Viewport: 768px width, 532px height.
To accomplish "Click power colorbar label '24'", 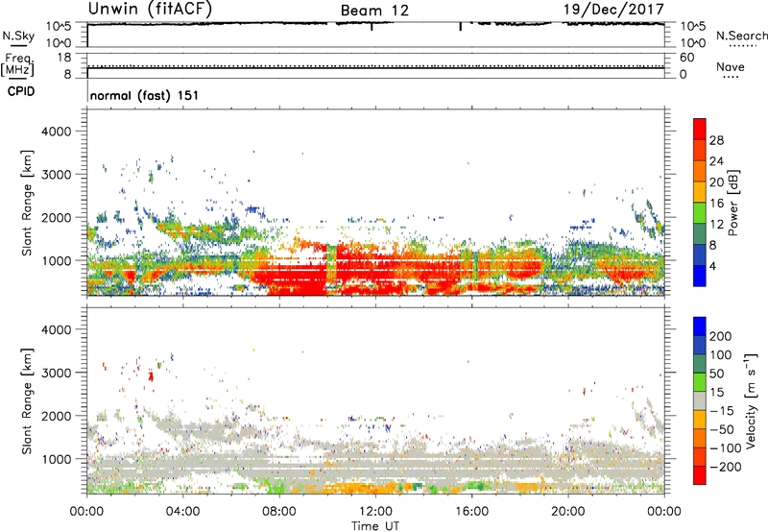I will click(716, 161).
